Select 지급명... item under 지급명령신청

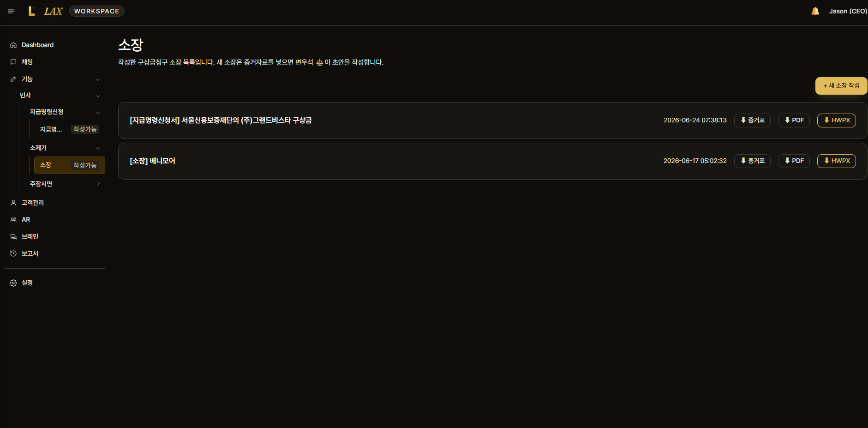coord(70,129)
